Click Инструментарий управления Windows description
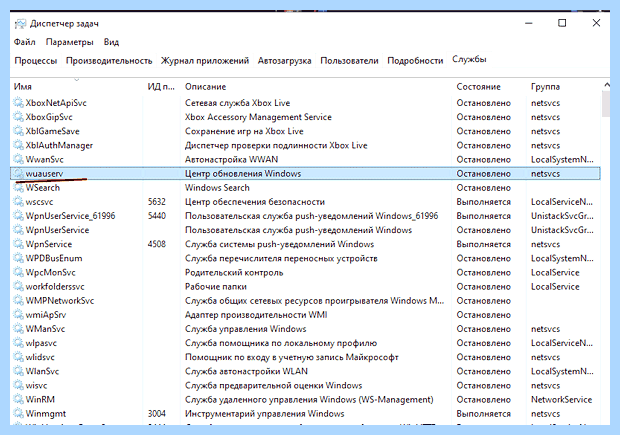This screenshot has width=620, height=435. 265,414
